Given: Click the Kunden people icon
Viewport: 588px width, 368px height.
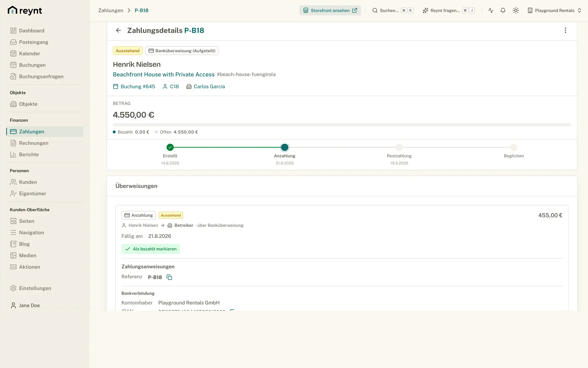Looking at the screenshot, I should [13, 182].
